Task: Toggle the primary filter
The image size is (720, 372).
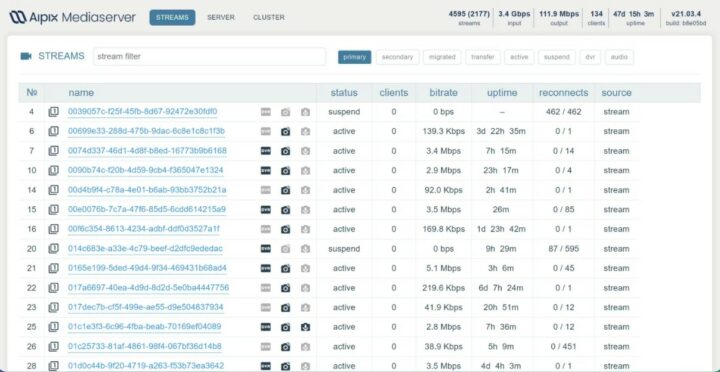Action: 354,57
